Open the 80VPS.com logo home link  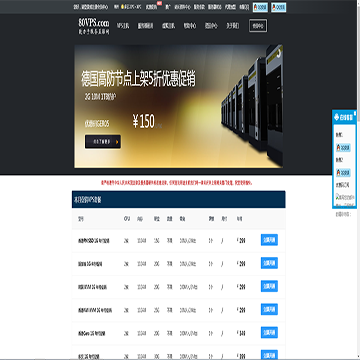[x=94, y=26]
